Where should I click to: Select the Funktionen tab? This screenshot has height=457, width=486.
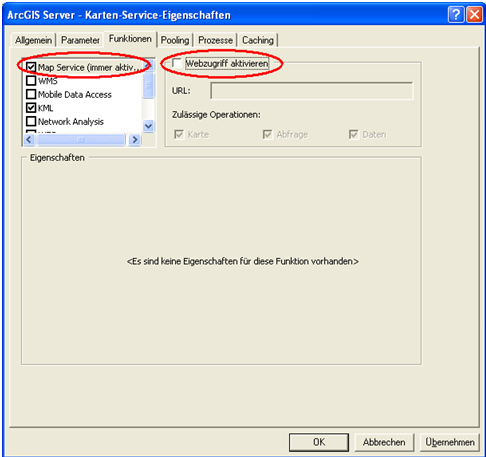tap(130, 39)
